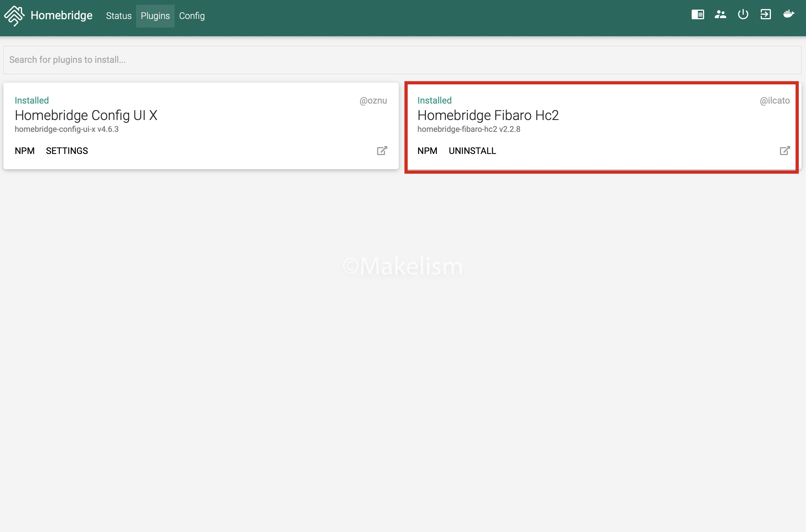Open the user accounts icon
806x532 pixels.
coord(720,15)
